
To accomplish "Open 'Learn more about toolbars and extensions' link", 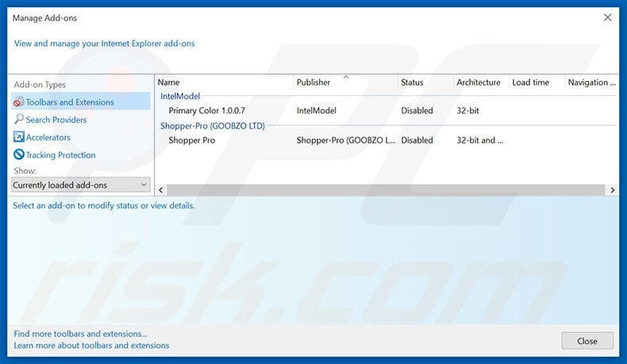I will [91, 345].
